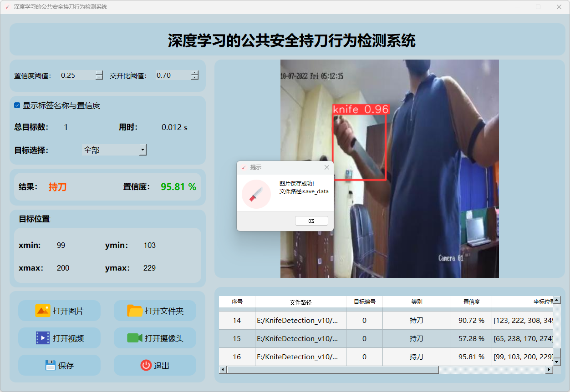Click the file path column header

300,302
